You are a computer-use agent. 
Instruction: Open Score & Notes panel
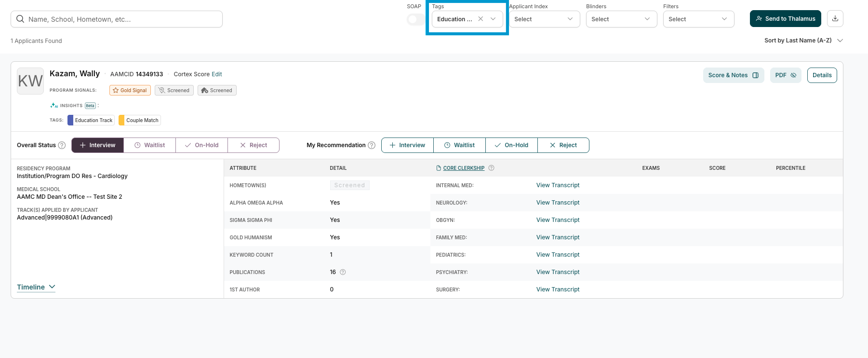[734, 75]
